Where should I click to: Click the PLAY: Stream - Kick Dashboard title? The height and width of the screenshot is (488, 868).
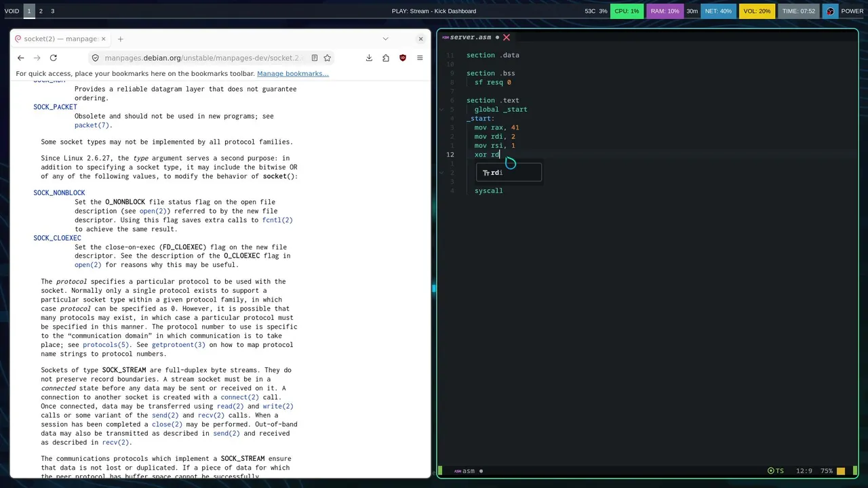434,11
